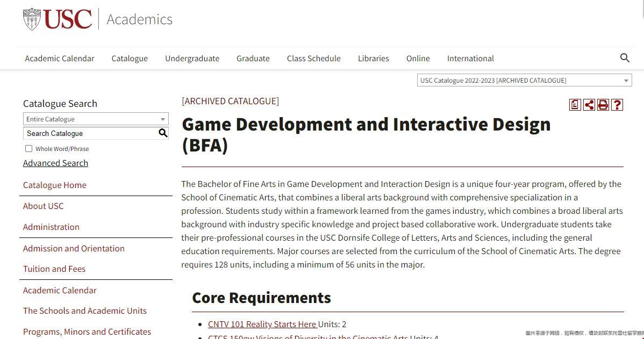Open Programs, Minors and Certificates link
The height and width of the screenshot is (339, 644).
(87, 331)
